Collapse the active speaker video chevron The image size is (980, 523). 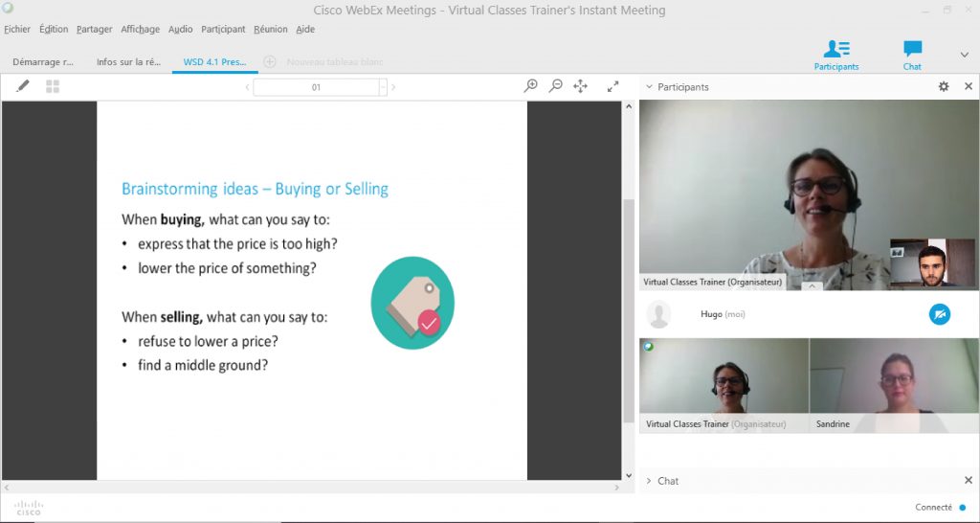812,285
